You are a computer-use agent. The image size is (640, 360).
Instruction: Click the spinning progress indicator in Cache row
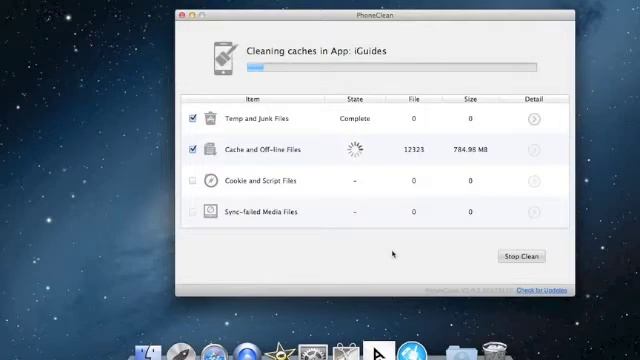click(355, 149)
